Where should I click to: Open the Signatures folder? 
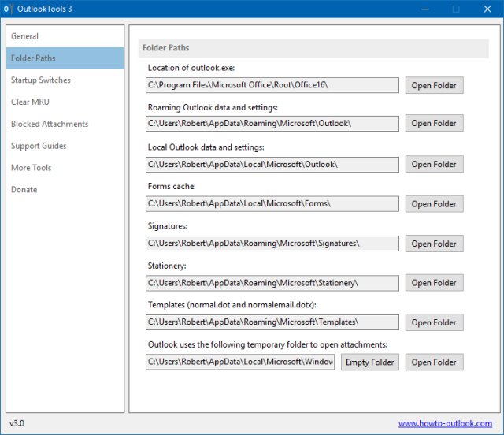coord(434,244)
